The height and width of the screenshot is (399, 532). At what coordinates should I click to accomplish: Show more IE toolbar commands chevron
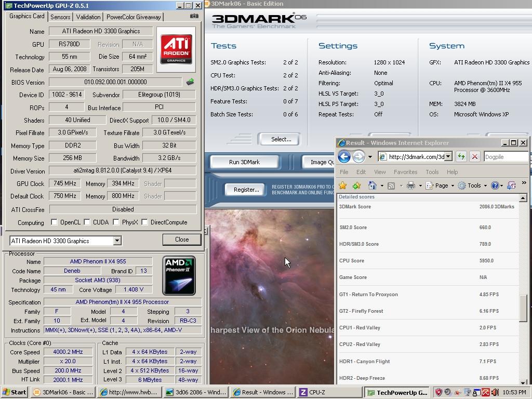point(524,183)
